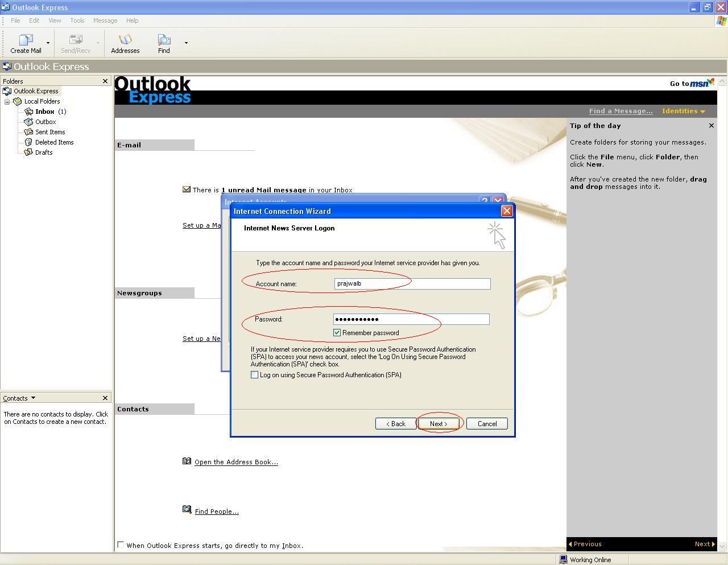Select Outlook Express root in folder tree
This screenshot has height=565, width=728.
point(35,91)
